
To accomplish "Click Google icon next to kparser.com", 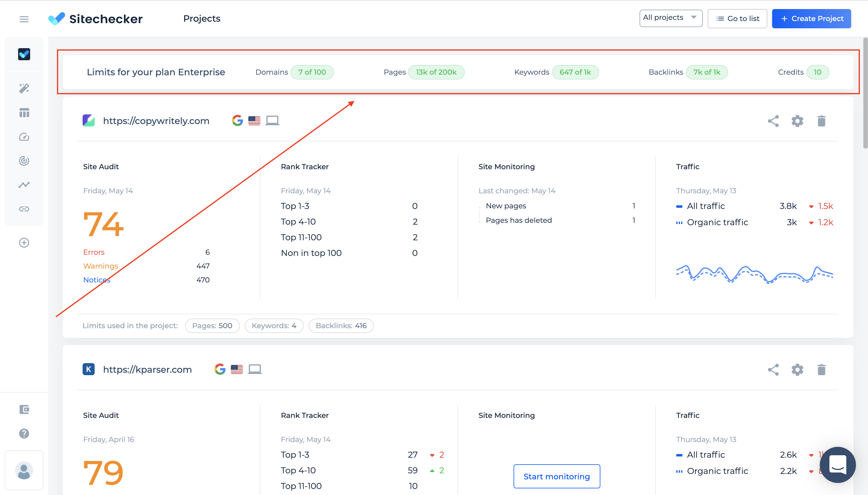I will [220, 369].
